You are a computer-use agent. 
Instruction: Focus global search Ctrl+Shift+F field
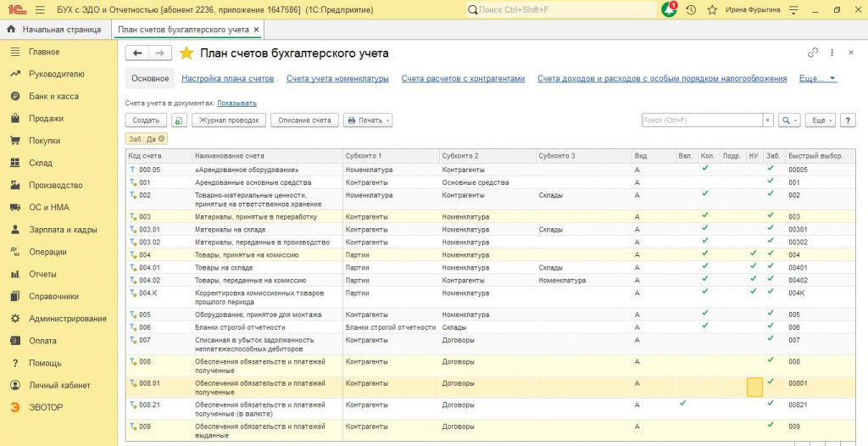pyautogui.click(x=559, y=10)
